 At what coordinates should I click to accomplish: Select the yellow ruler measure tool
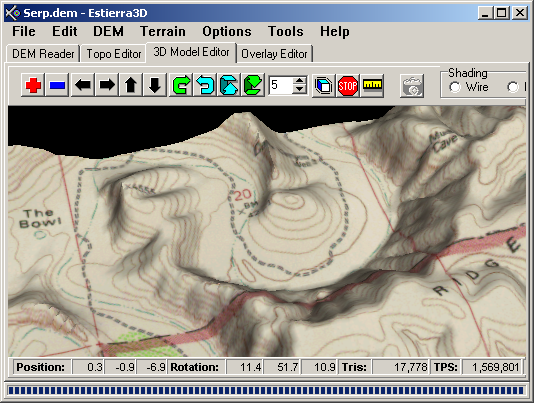click(x=372, y=85)
